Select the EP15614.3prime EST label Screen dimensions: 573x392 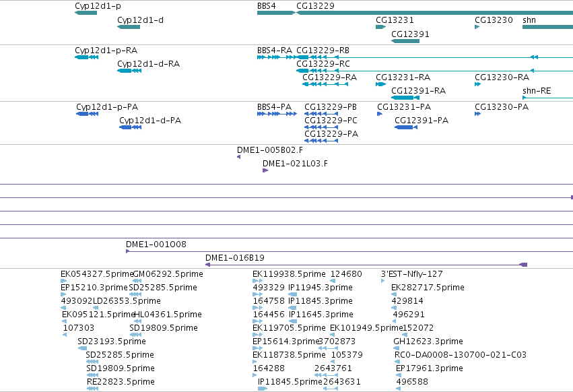pos(286,341)
